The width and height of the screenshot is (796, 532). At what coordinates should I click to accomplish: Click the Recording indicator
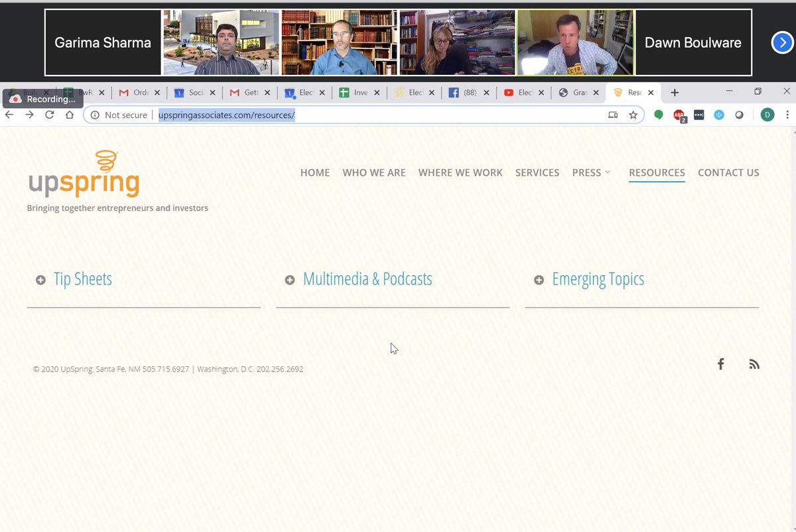pyautogui.click(x=43, y=99)
